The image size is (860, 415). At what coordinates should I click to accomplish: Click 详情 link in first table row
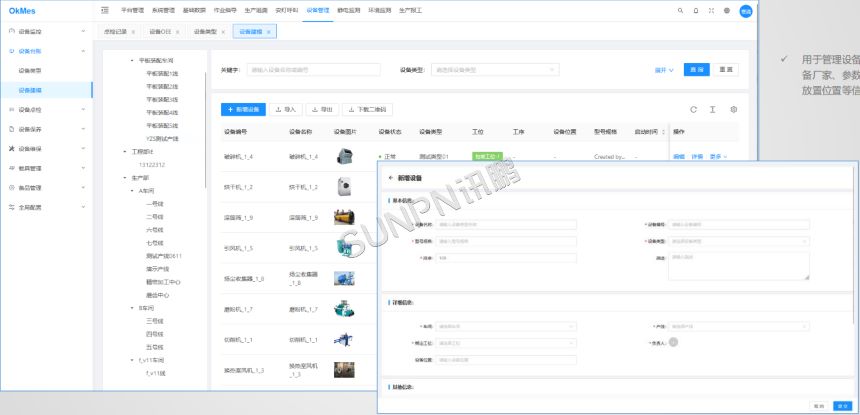coord(697,157)
